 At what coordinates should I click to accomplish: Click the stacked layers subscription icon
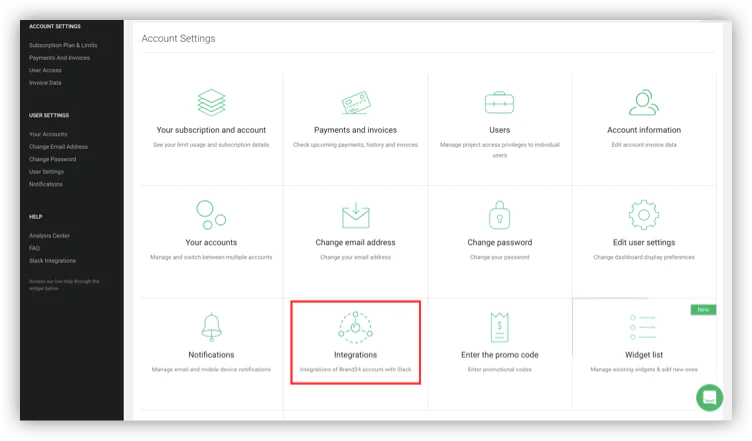(211, 102)
